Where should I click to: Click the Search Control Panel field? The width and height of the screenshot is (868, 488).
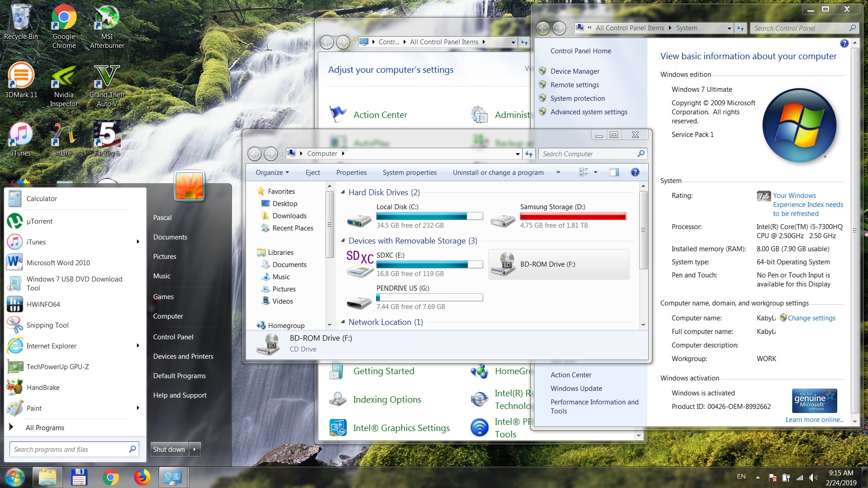pos(803,28)
